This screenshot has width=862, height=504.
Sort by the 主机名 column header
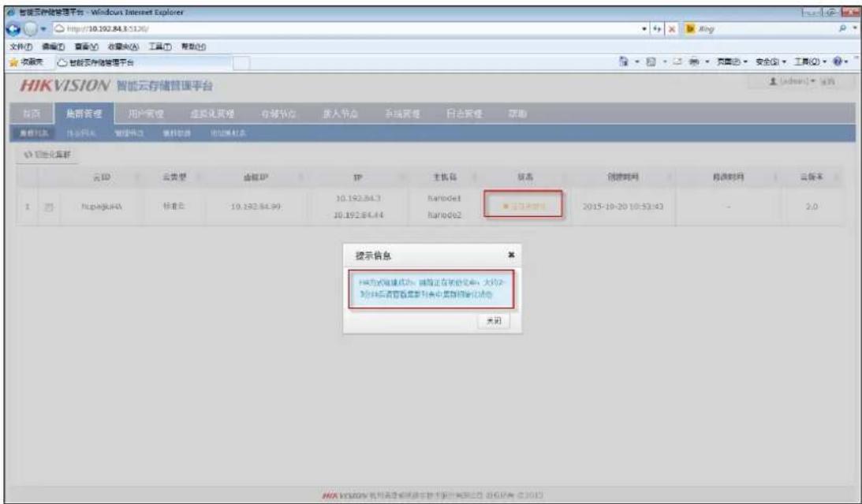444,177
